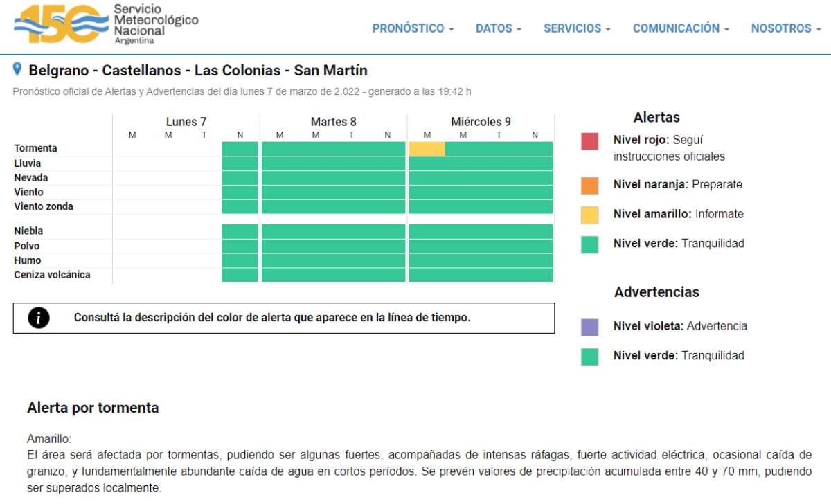Select the Tormenta row label
Screen dimensions: 831x504
pos(35,148)
